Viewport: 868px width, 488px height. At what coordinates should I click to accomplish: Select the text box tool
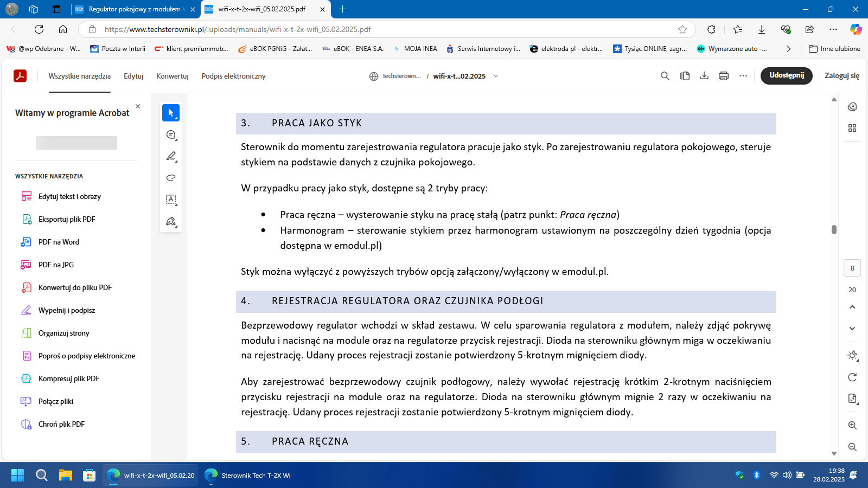(171, 200)
